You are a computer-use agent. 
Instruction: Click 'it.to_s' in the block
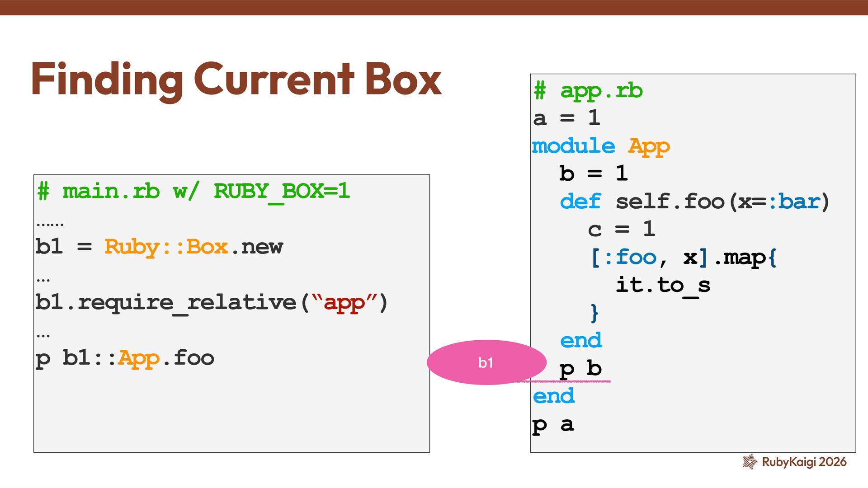[x=663, y=285]
